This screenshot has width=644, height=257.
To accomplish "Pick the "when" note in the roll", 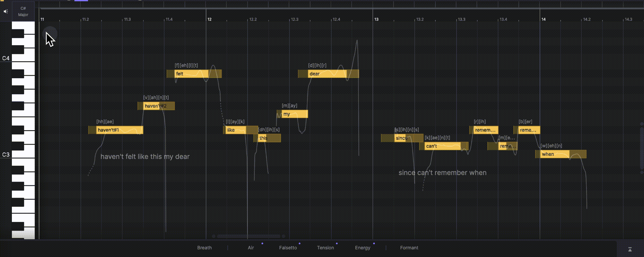I will point(554,154).
